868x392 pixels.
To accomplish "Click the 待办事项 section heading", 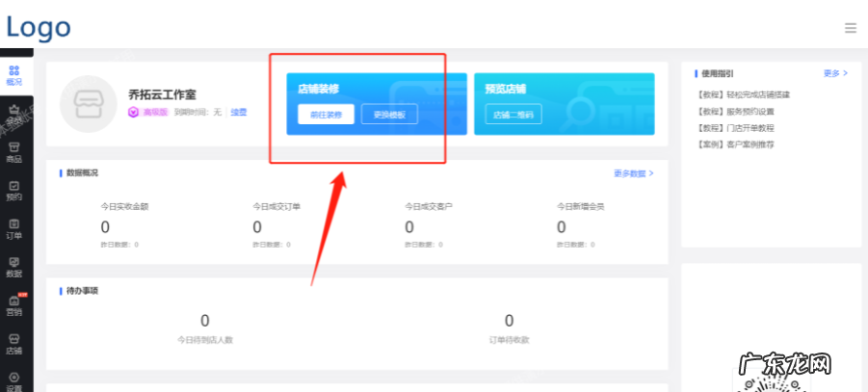I will pyautogui.click(x=82, y=291).
